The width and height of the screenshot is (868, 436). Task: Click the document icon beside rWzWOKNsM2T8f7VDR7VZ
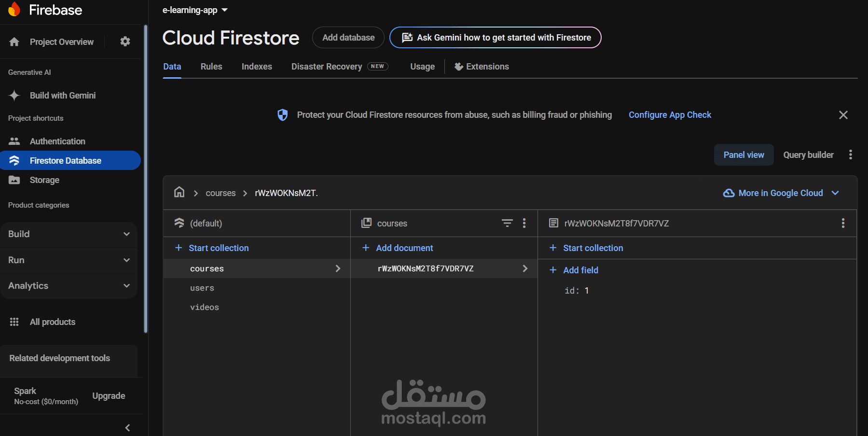[x=554, y=223]
